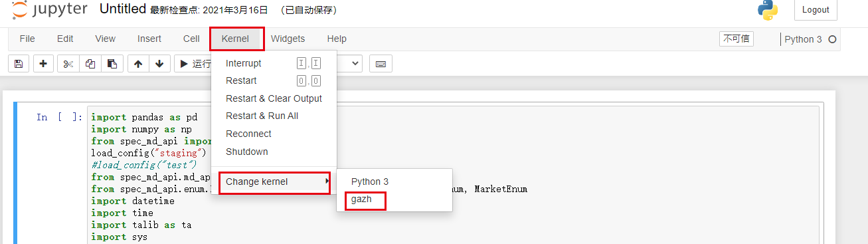
Task: Choose Python 3 kernel from submenu
Action: (370, 182)
